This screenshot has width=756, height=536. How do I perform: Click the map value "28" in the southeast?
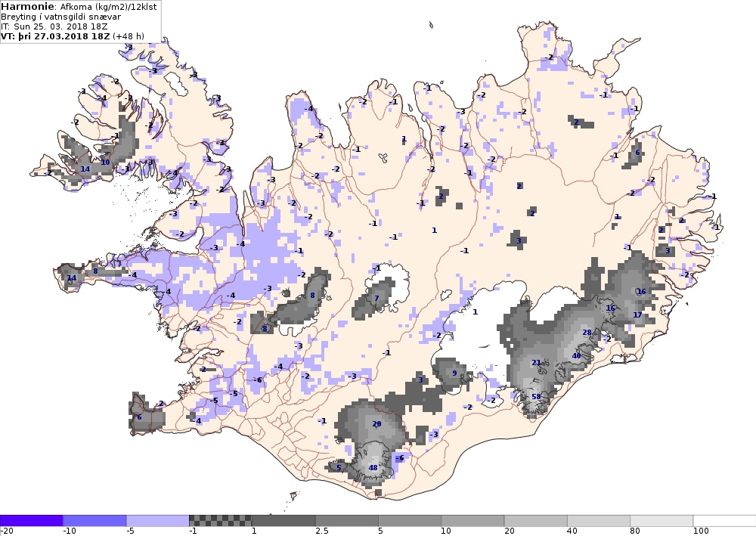(x=587, y=332)
